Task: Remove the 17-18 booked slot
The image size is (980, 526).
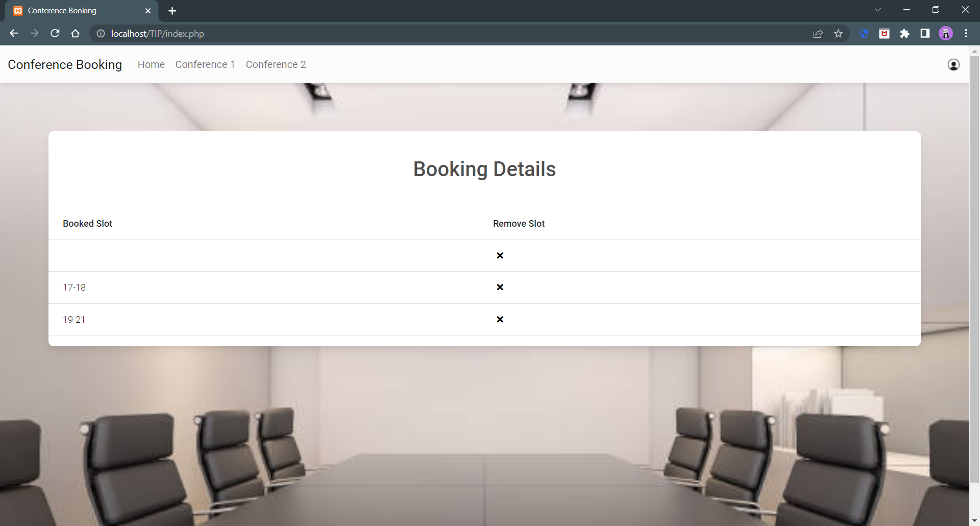Action: click(x=500, y=287)
